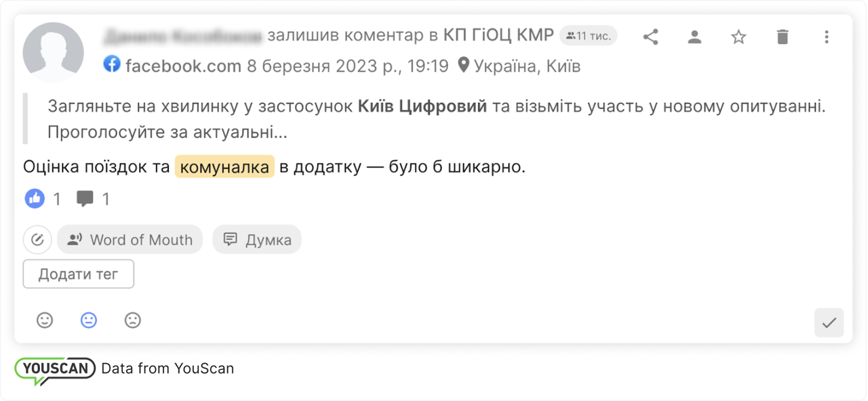Click the location pin next to Україна, Київ
This screenshot has height=401, width=868.
pos(463,66)
